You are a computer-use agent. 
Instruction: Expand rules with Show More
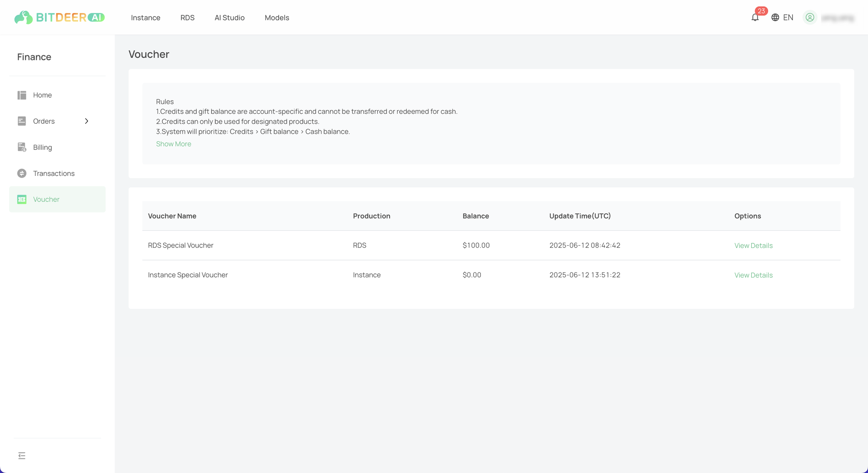[x=174, y=144]
